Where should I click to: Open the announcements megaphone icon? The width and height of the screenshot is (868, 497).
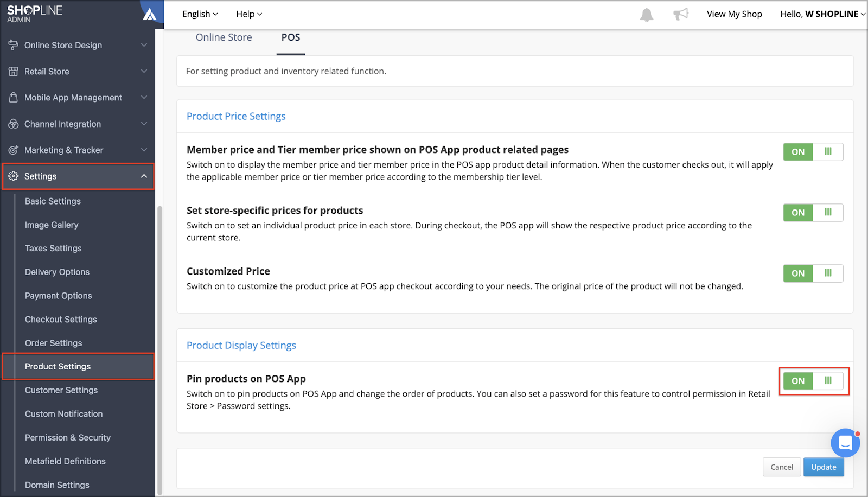coord(681,14)
